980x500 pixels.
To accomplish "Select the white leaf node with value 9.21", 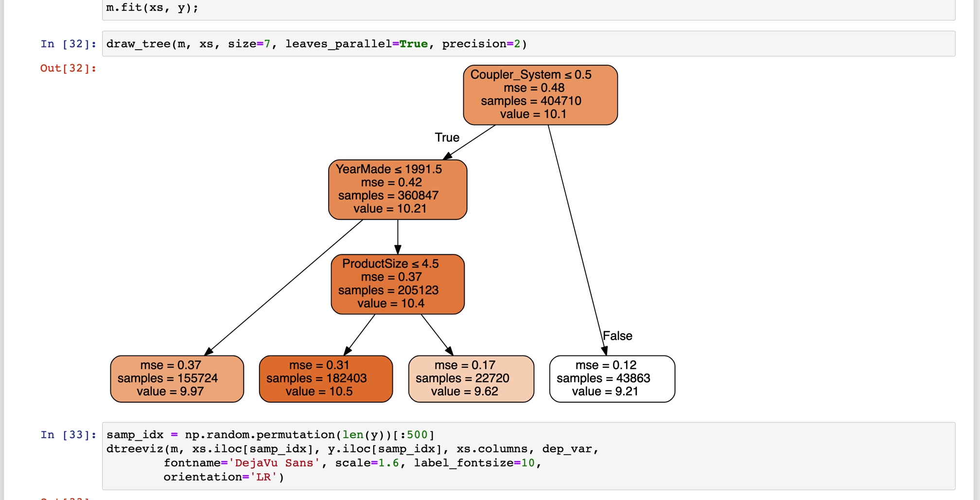I will tap(612, 378).
